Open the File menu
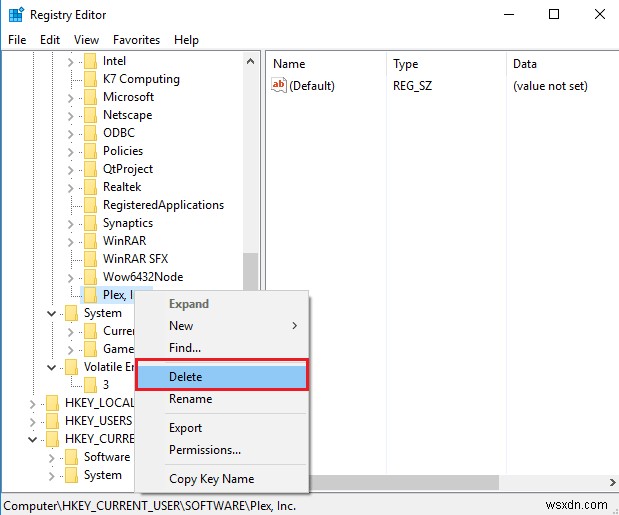 [x=17, y=40]
